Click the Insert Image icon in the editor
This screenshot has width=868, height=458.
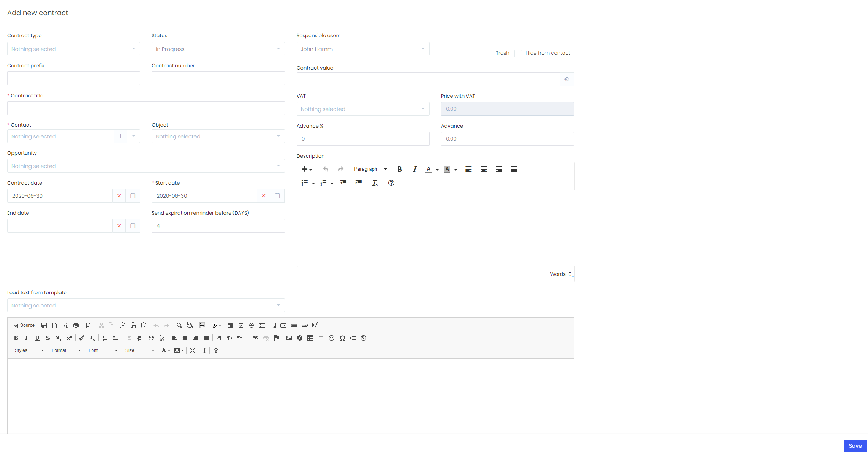(x=289, y=338)
